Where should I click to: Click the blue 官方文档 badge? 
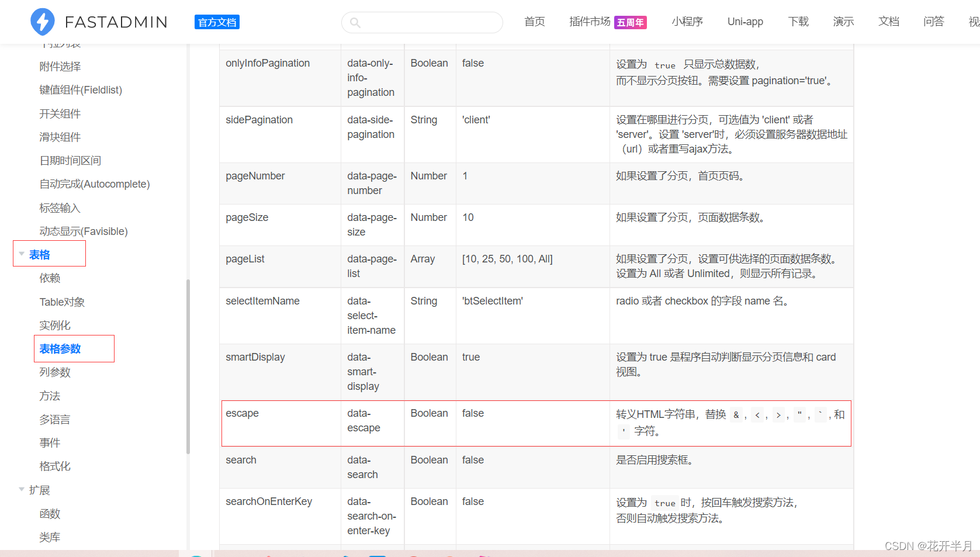(x=217, y=22)
